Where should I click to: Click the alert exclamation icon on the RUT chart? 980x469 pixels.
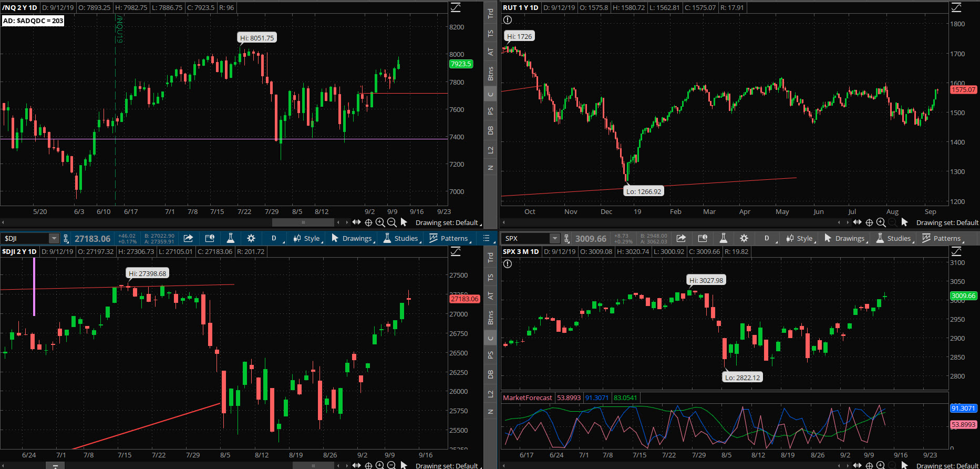pyautogui.click(x=507, y=20)
